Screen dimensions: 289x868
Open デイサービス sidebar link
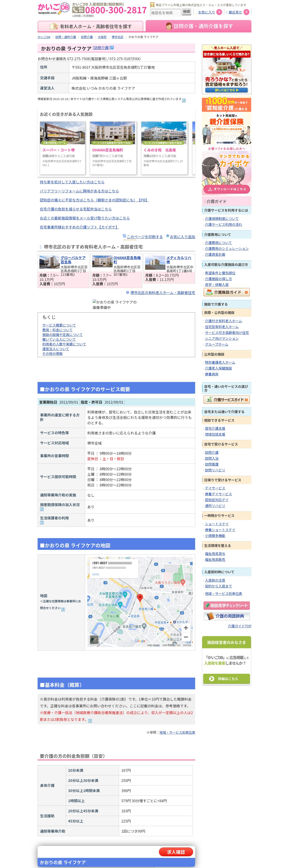pos(215,488)
